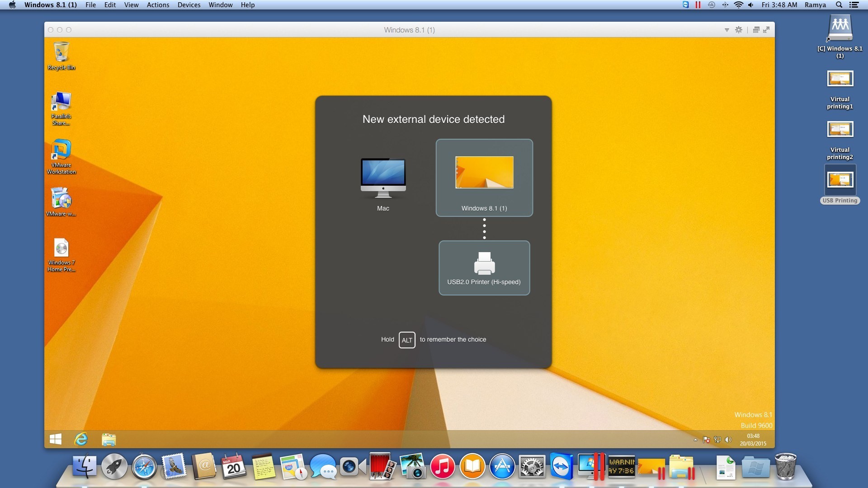The height and width of the screenshot is (488, 868).
Task: Open the View menu
Action: click(x=131, y=5)
